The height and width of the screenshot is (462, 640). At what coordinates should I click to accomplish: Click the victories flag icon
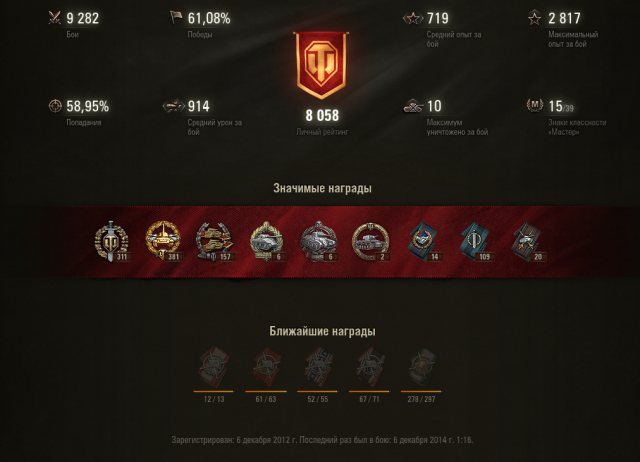coord(176,17)
